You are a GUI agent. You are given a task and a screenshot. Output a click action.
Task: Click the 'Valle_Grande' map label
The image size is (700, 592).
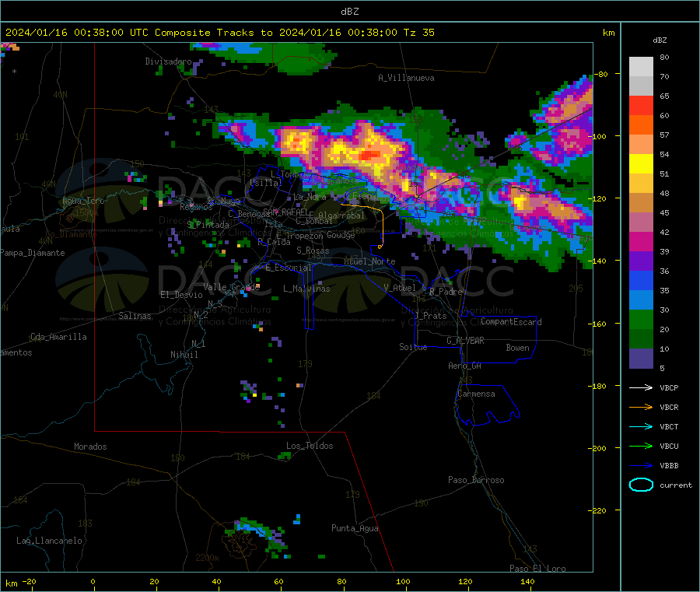(x=231, y=287)
